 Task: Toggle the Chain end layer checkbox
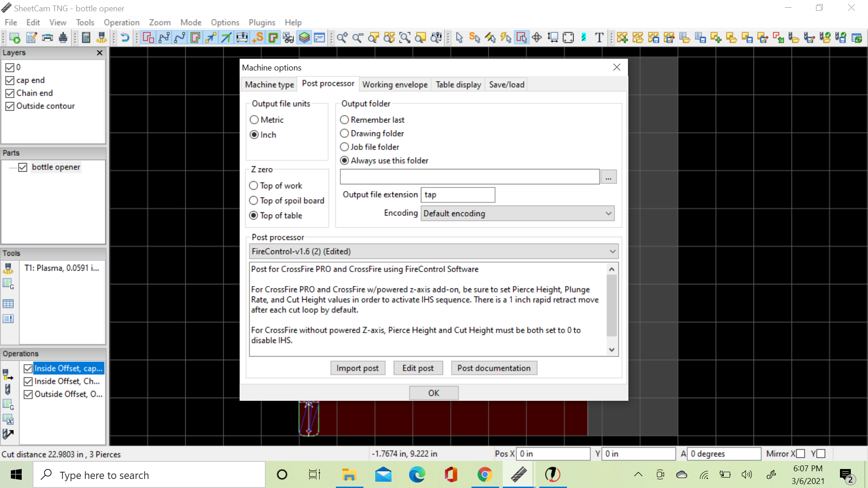tap(10, 93)
